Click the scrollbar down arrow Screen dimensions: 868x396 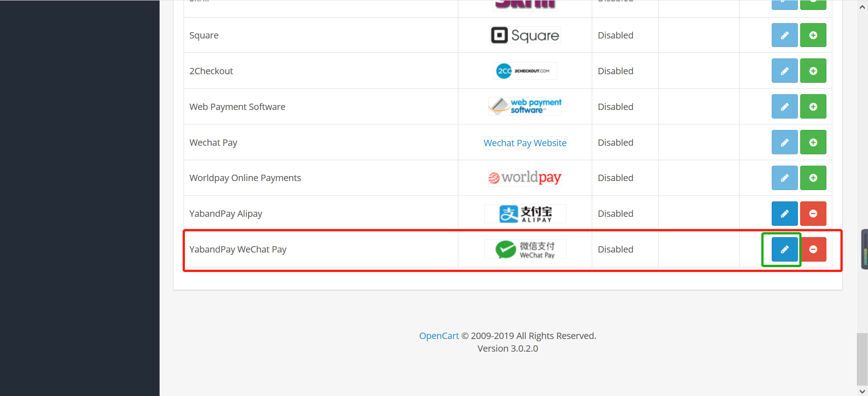click(862, 391)
